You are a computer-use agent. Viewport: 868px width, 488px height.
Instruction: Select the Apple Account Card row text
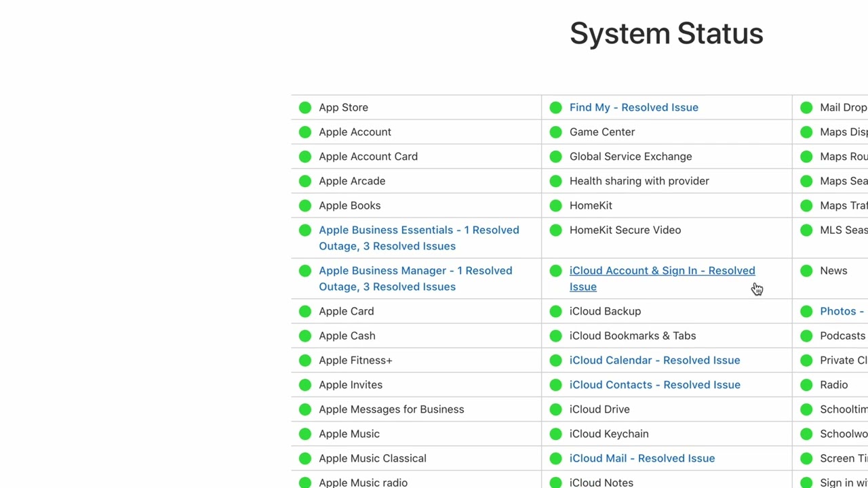click(368, 156)
